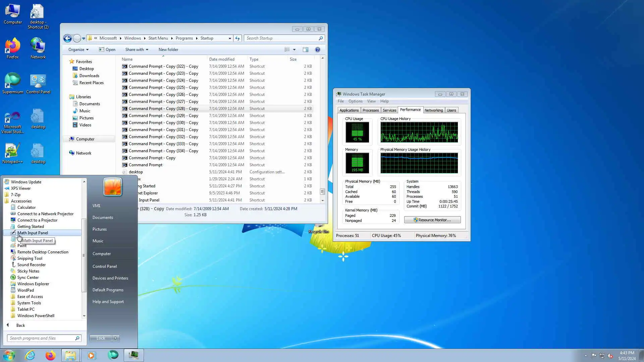
Task: Expand the Organize dropdown menu
Action: pos(78,50)
